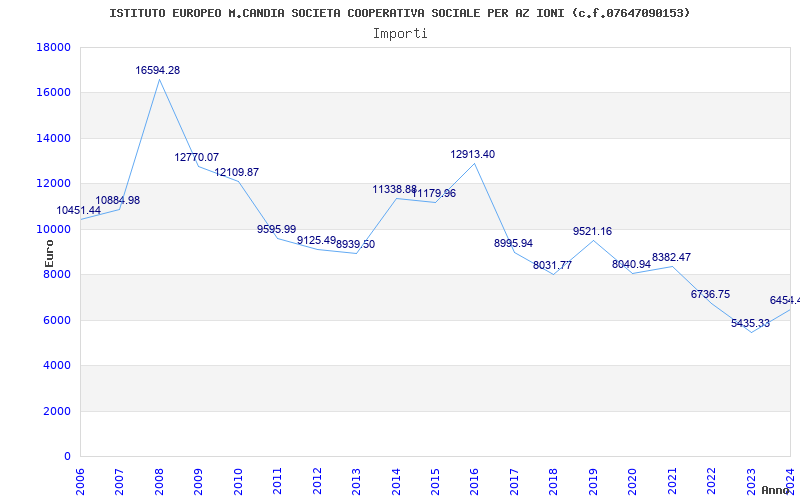This screenshot has height=500, width=800.
Task: Click the 0 y-axis tick label
Action: click(67, 457)
